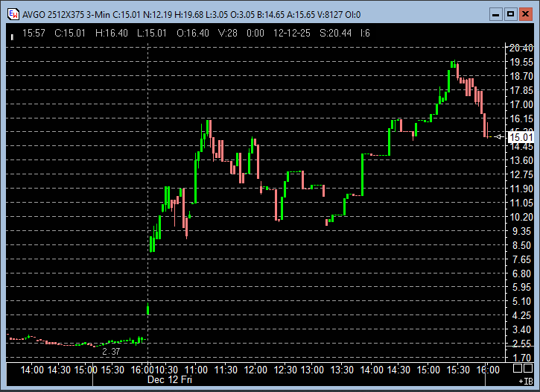The height and width of the screenshot is (392, 540).
Task: Click the highlighted 15.01 last price label
Action: tap(520, 136)
